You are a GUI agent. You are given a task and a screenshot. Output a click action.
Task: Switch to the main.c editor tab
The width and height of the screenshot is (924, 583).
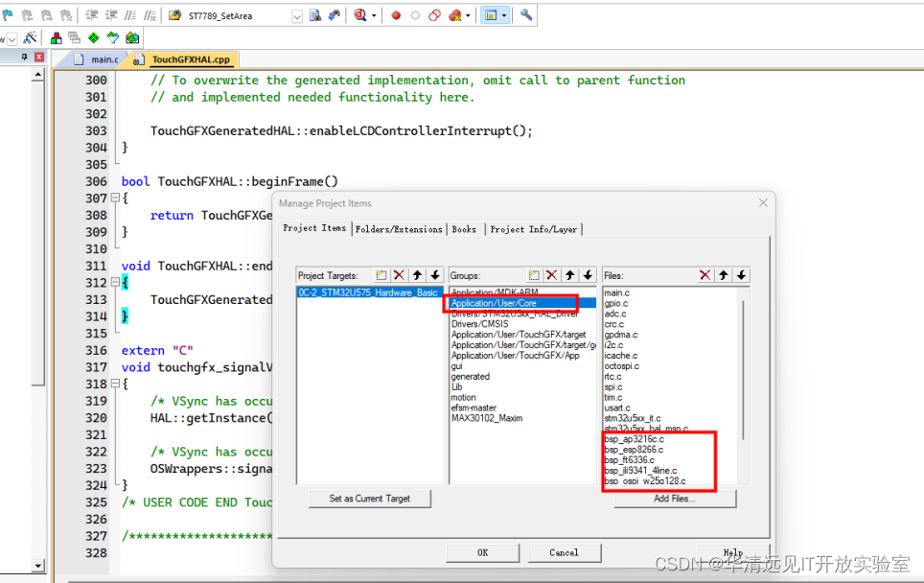[97, 59]
